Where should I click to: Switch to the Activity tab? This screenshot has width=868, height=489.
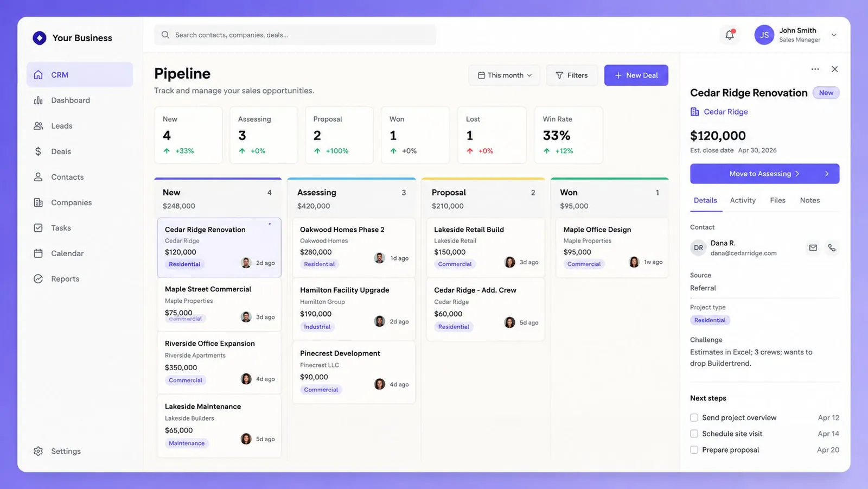[x=743, y=200]
